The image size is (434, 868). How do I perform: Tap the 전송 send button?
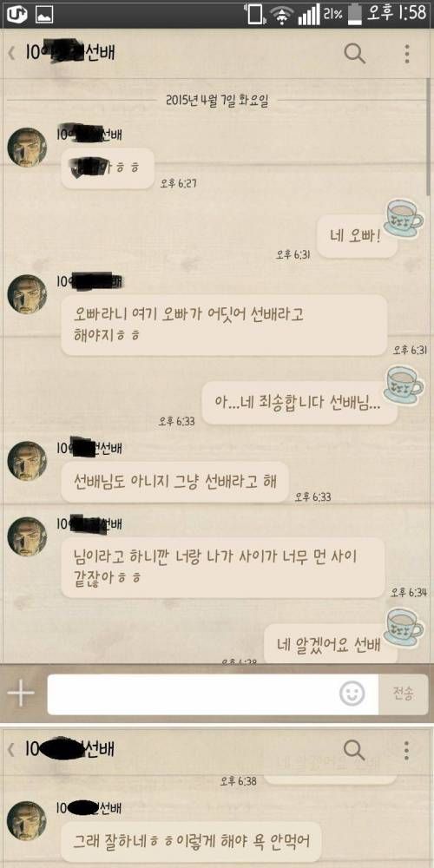coord(403,693)
